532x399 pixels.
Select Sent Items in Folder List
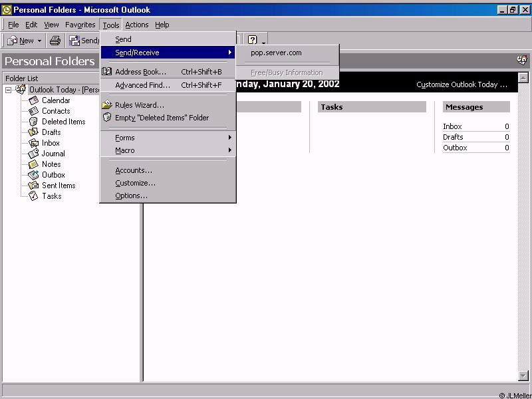(x=59, y=186)
